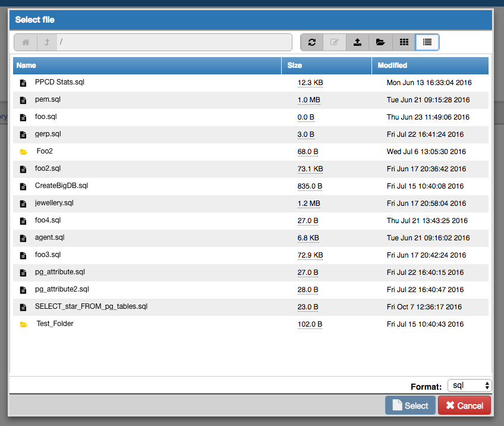The width and height of the screenshot is (504, 426).
Task: Click the upload file icon
Action: (x=357, y=42)
